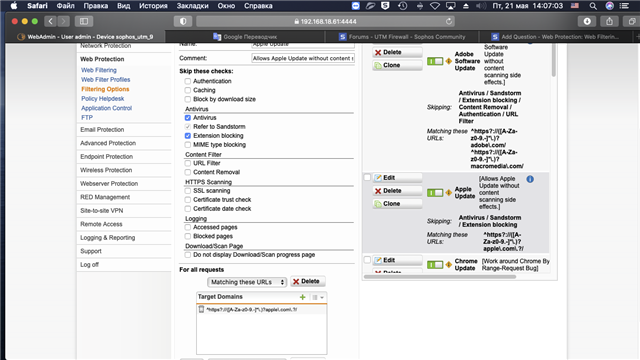640x360 pixels.
Task: Reload the page in address bar
Action: pos(449,21)
